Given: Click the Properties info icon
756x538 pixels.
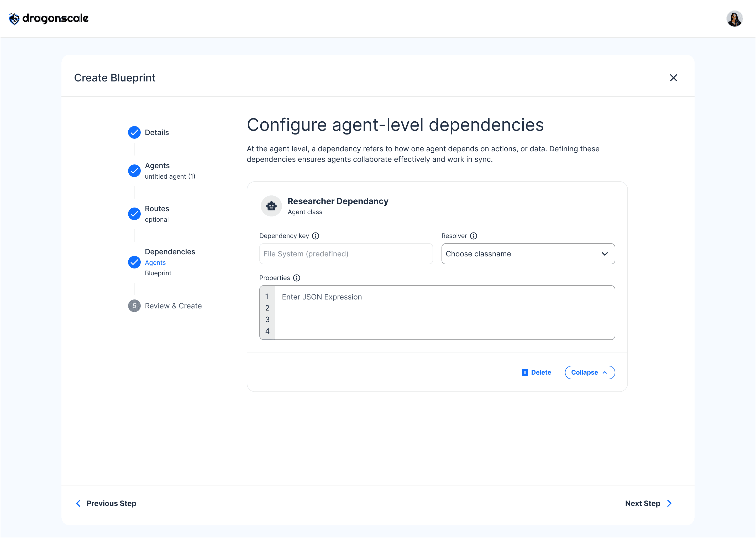Looking at the screenshot, I should 297,278.
